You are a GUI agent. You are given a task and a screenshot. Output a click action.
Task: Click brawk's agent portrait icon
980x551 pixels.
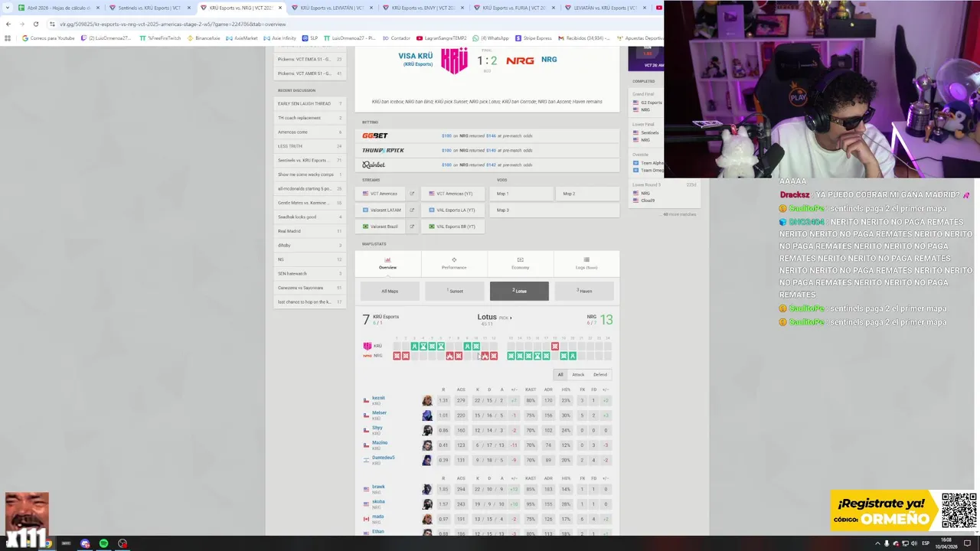tap(427, 489)
